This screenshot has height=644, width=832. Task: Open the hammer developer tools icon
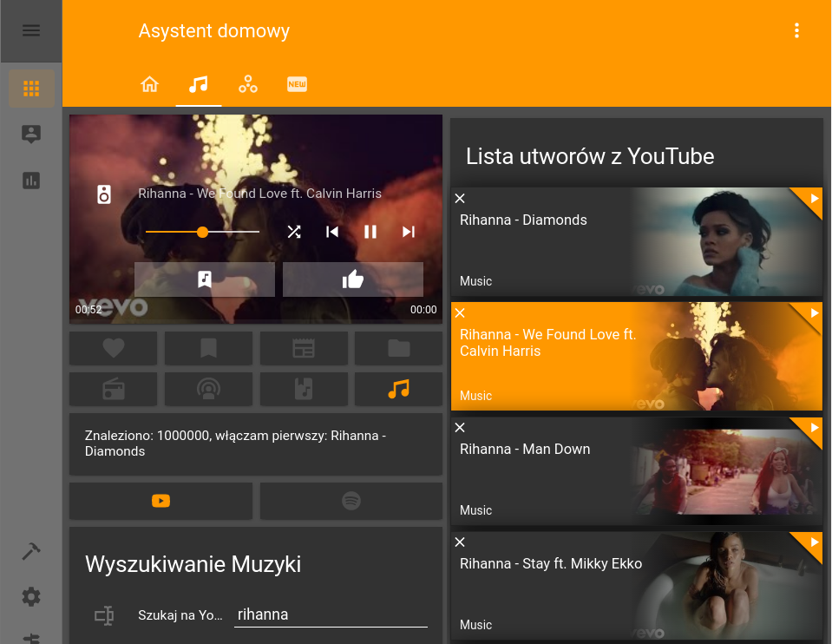point(31,551)
